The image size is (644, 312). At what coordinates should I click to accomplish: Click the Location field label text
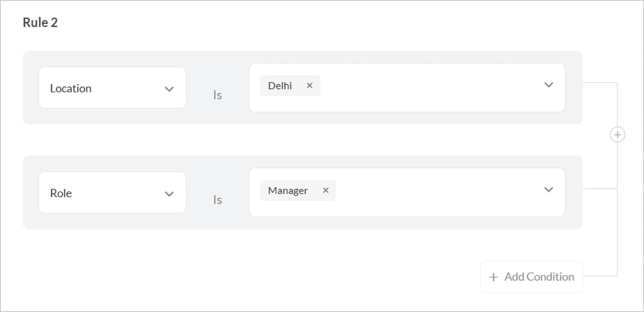[71, 88]
